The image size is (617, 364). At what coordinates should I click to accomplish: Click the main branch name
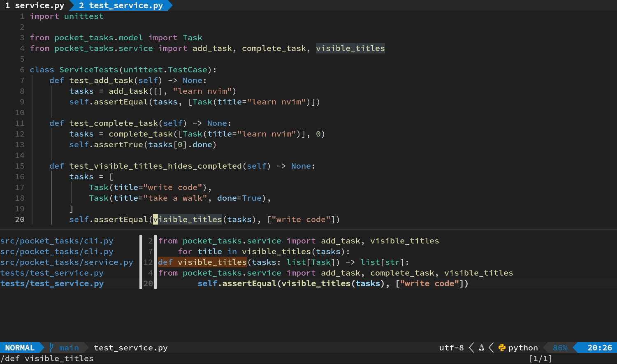pos(69,348)
